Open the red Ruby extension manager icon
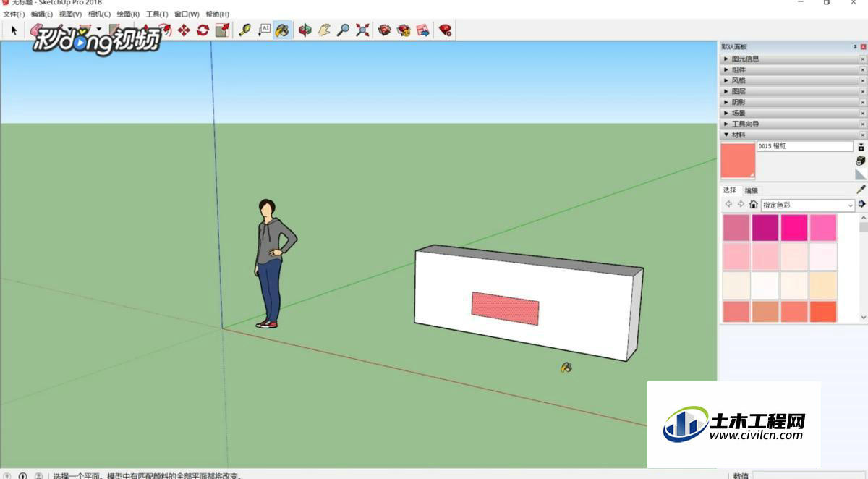Image resolution: width=868 pixels, height=479 pixels. (446, 30)
